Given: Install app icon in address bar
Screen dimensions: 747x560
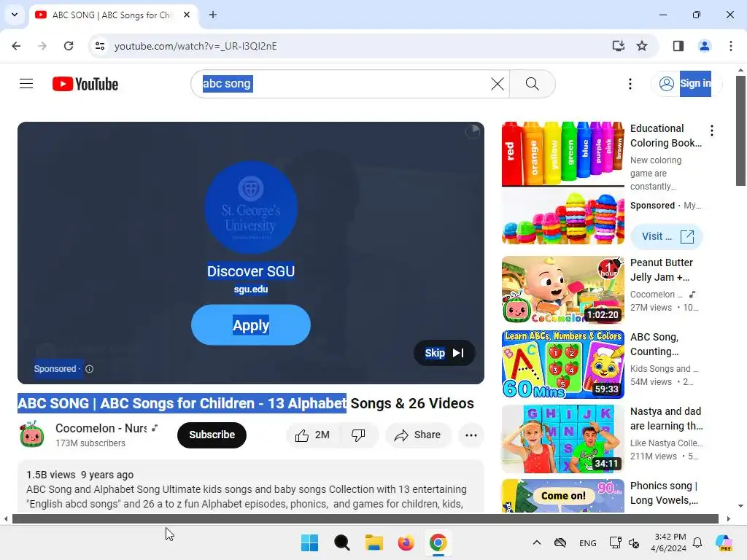Looking at the screenshot, I should (618, 46).
